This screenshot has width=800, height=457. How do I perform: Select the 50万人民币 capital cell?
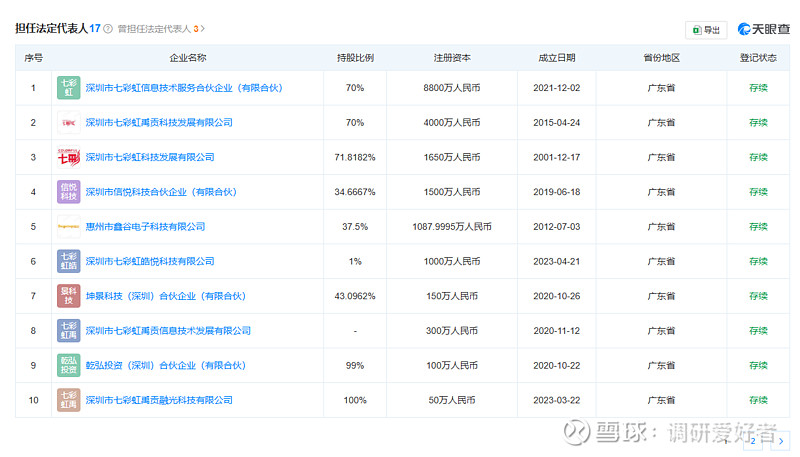coord(452,400)
